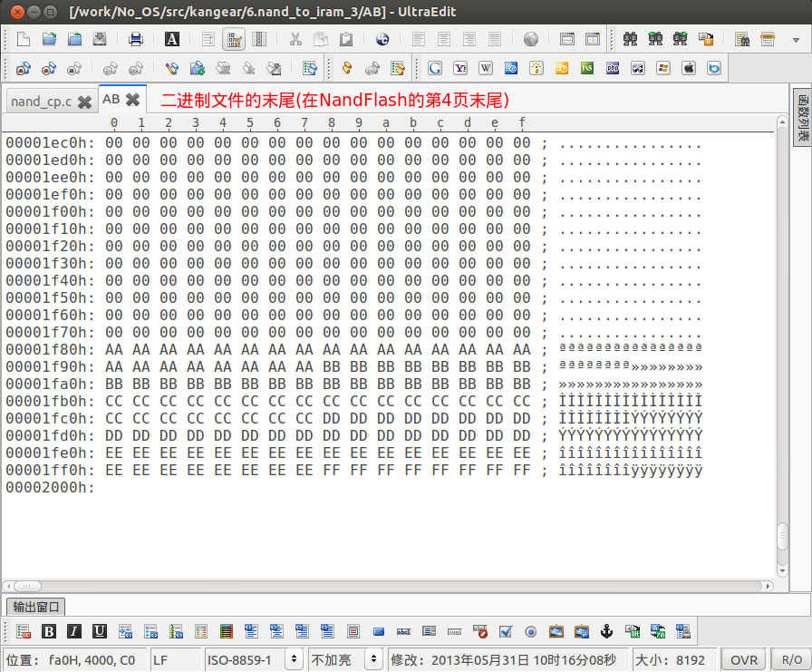Click the Windows logo toolbar icon
The image size is (812, 672).
[663, 68]
